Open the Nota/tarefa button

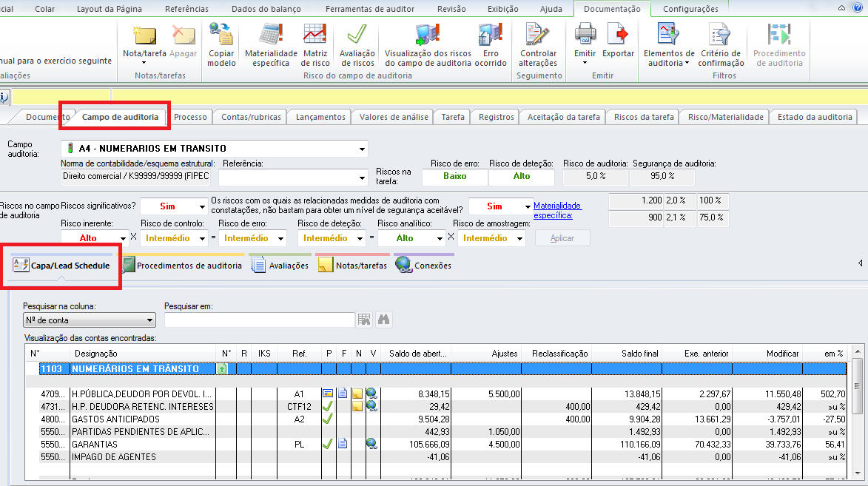(x=144, y=44)
